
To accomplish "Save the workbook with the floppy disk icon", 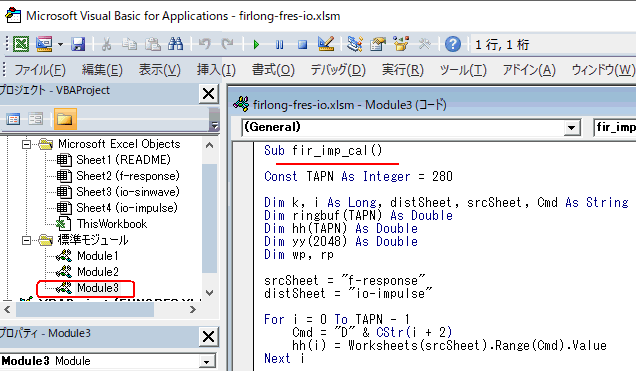I will [x=78, y=44].
